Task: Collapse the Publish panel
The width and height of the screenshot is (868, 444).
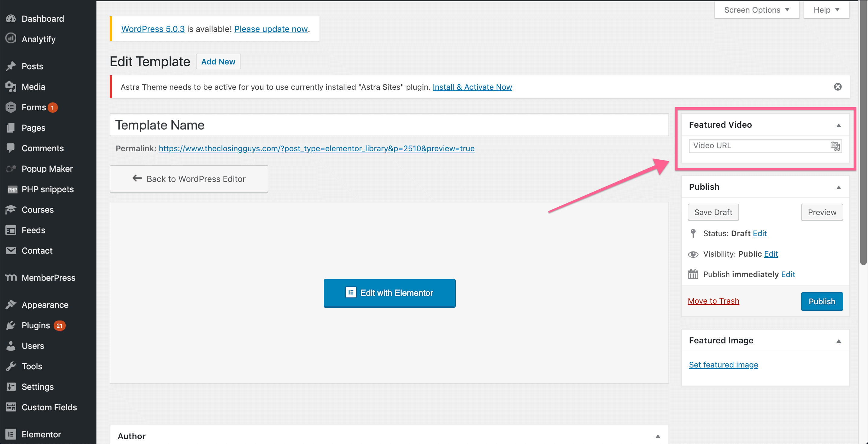Action: point(838,187)
